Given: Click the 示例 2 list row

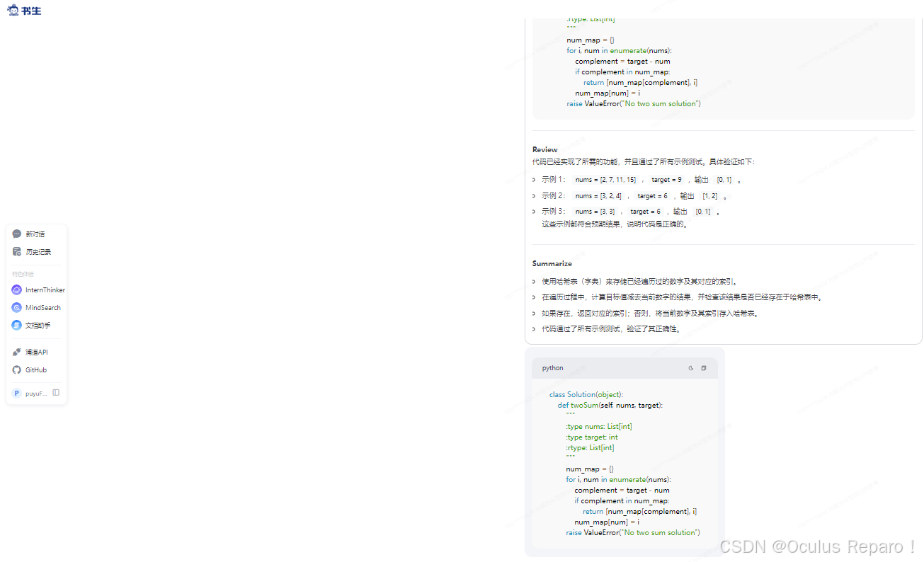Looking at the screenshot, I should 630,195.
